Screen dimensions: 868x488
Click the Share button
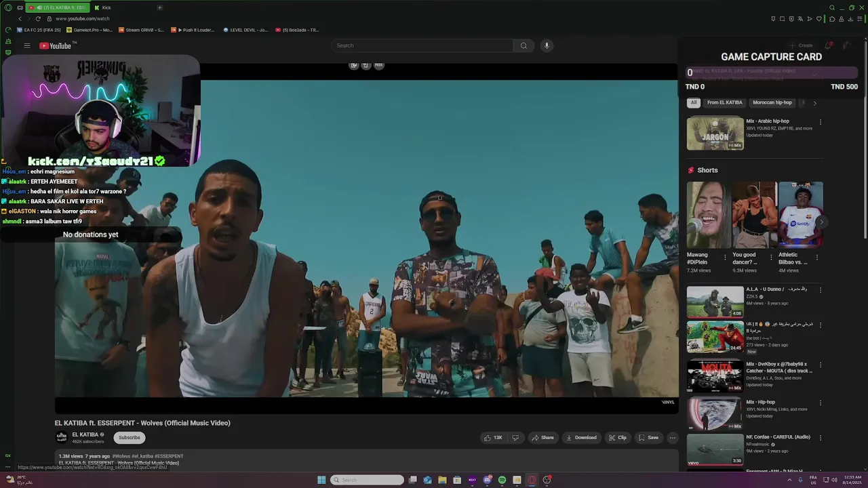tap(542, 438)
